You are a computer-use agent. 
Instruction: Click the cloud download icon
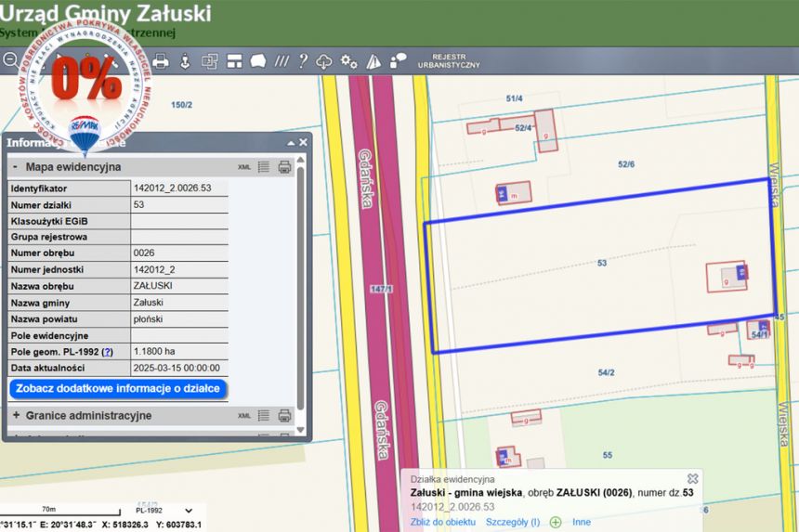coord(324,62)
